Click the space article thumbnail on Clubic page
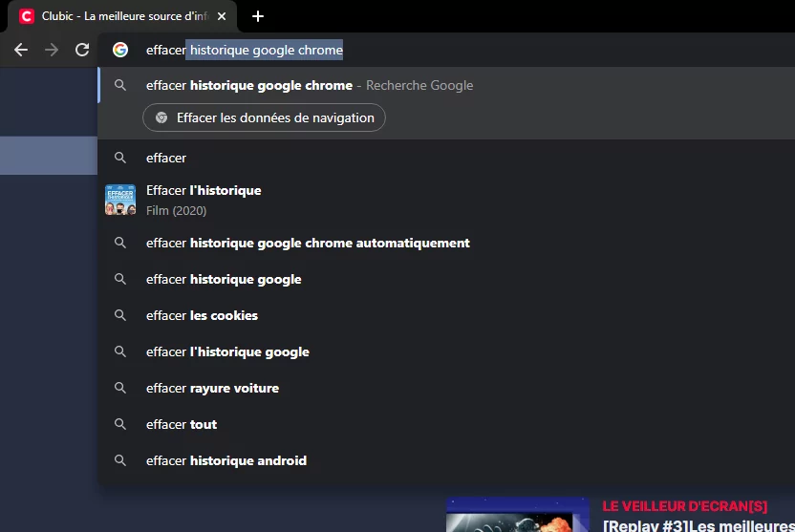This screenshot has height=532, width=795. click(x=518, y=515)
